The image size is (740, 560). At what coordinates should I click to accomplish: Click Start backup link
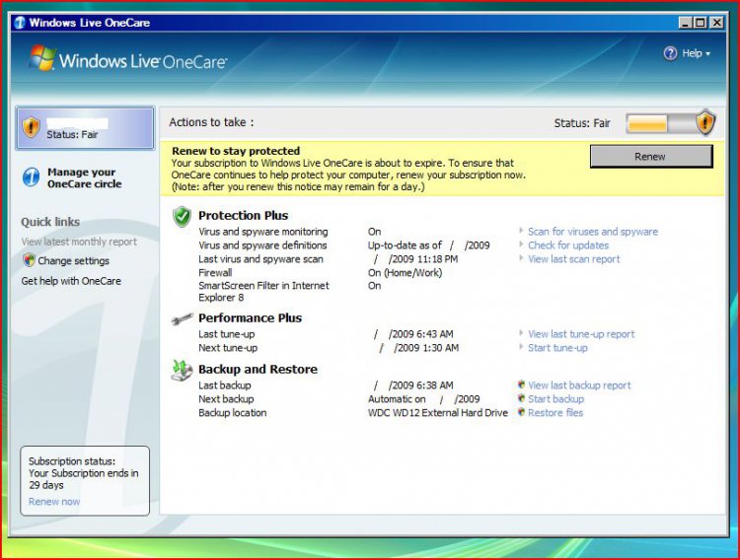click(x=555, y=399)
